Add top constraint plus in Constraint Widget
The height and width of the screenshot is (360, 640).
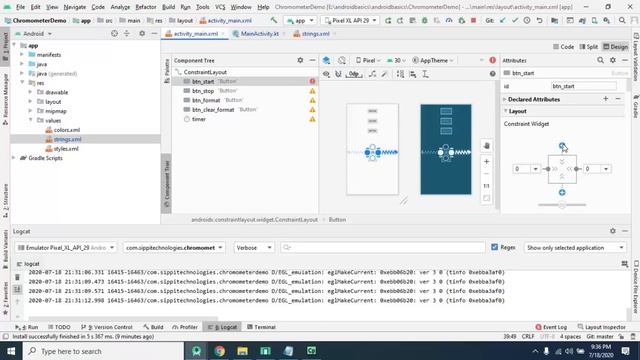(562, 145)
